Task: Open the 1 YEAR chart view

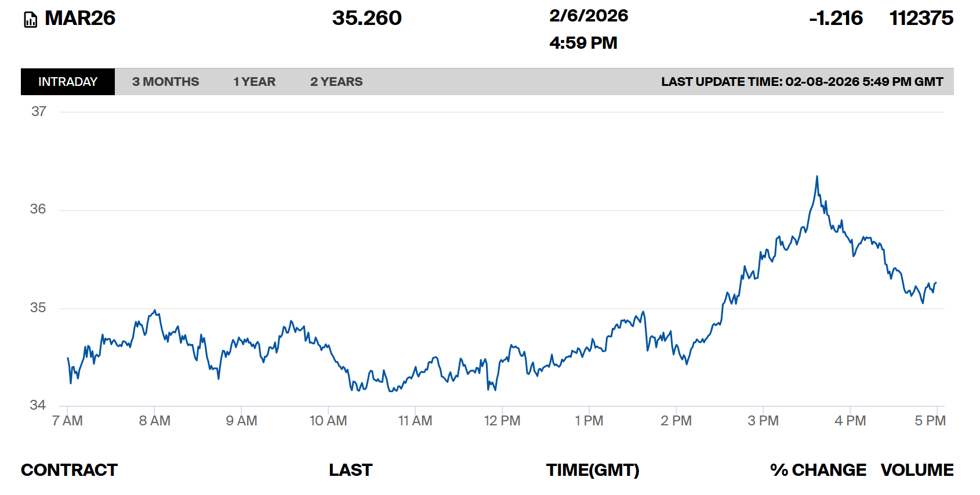Action: [x=254, y=82]
